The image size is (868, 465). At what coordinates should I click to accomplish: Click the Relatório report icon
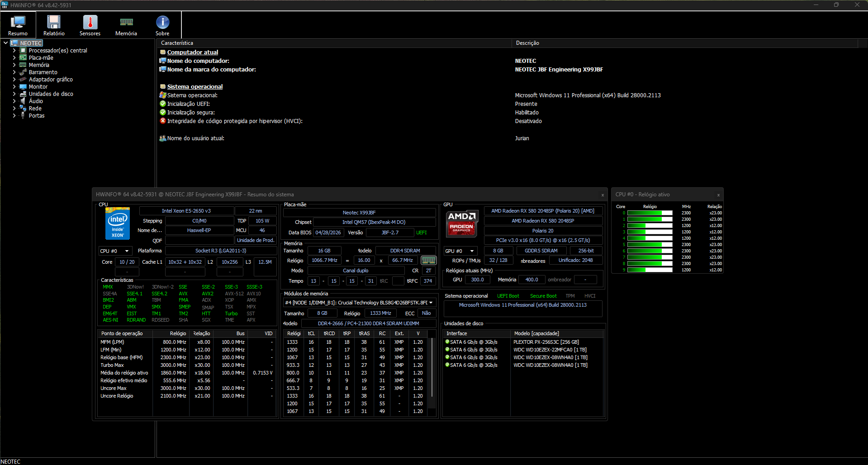(54, 25)
